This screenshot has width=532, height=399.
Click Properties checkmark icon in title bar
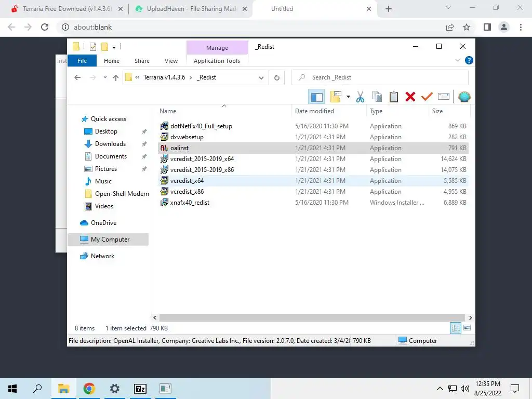(x=92, y=47)
